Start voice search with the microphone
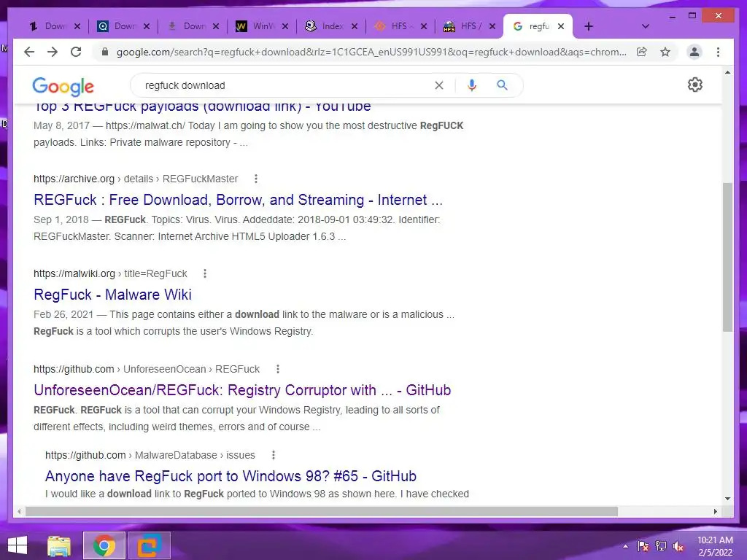Screen dimensions: 747x560 click(472, 85)
